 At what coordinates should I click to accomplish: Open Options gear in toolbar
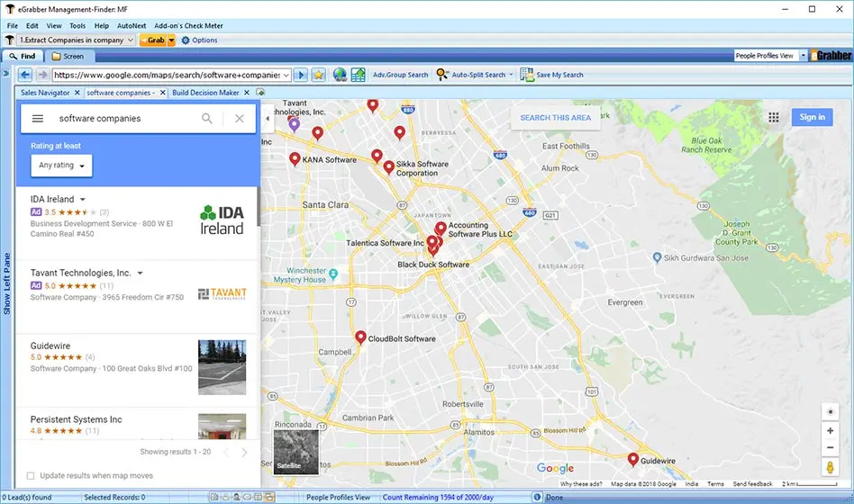(199, 40)
